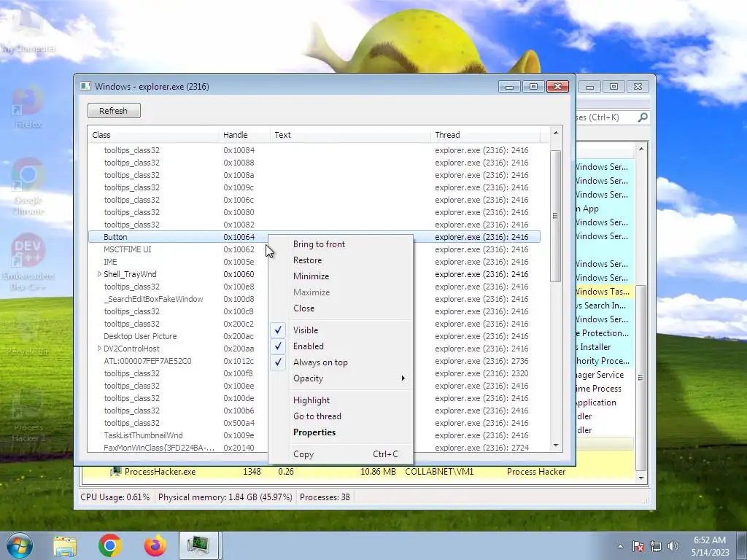Open Google Chrome desktop shortcut
This screenshot has height=560, width=747.
pos(28,187)
